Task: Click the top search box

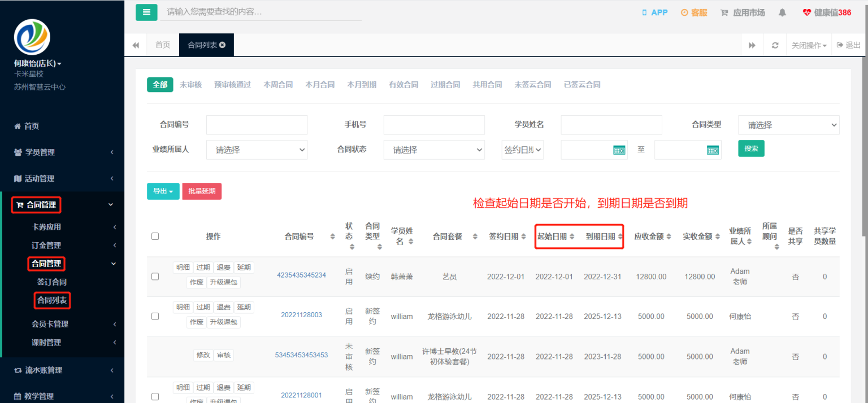Action: [x=261, y=12]
